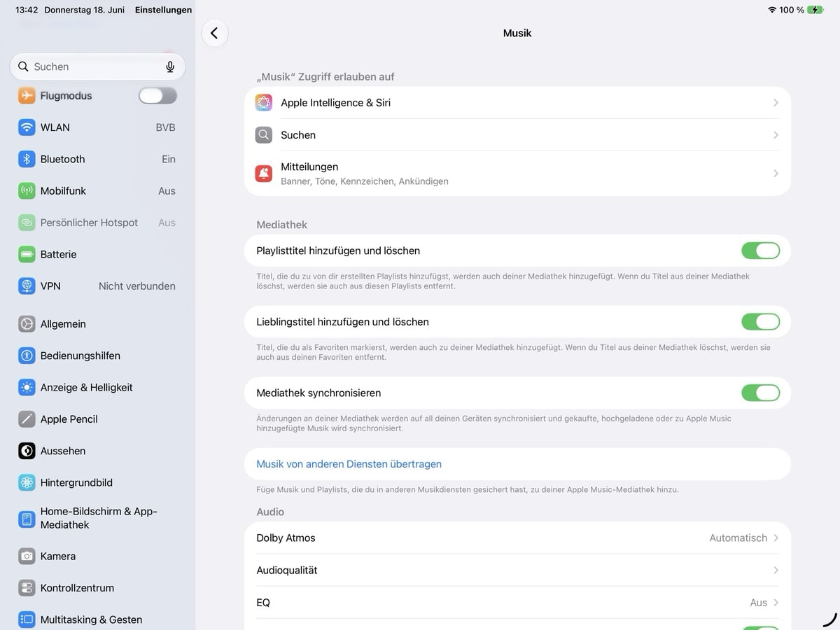Open Audioqualität settings

point(517,570)
